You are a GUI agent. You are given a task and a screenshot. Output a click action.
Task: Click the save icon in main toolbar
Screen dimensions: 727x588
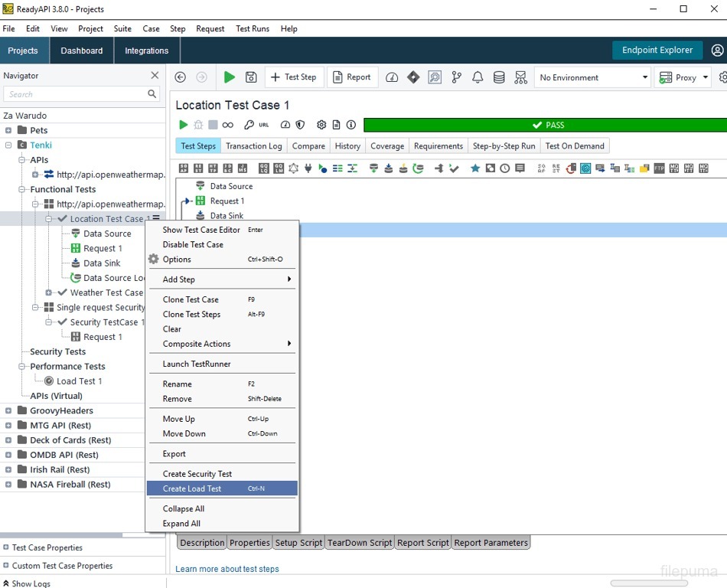(x=251, y=77)
